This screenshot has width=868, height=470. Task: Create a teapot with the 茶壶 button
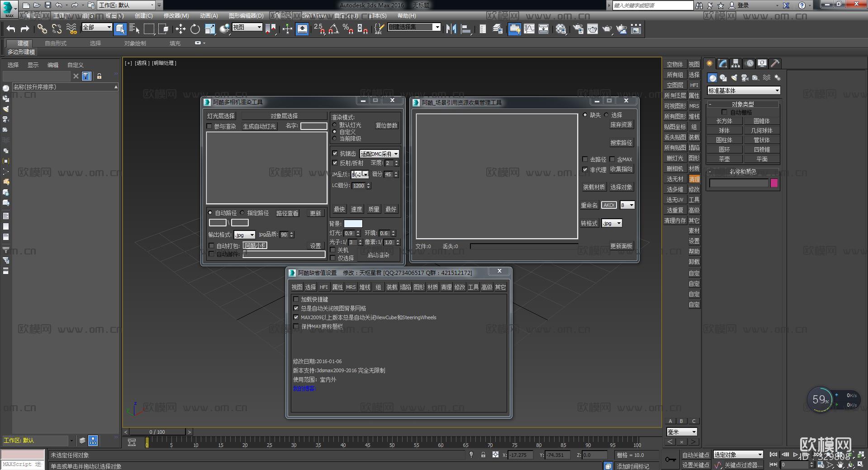724,158
